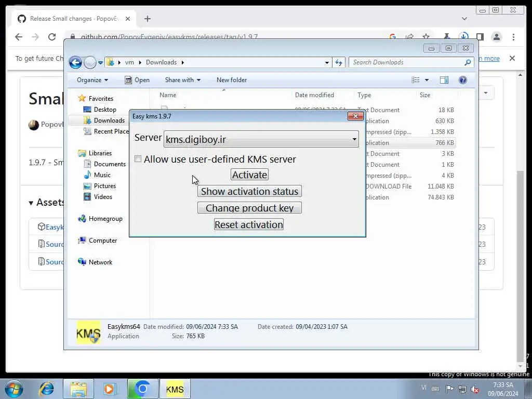The image size is (532, 399).
Task: Click the Activate button in Easy kms
Action: [x=250, y=175]
